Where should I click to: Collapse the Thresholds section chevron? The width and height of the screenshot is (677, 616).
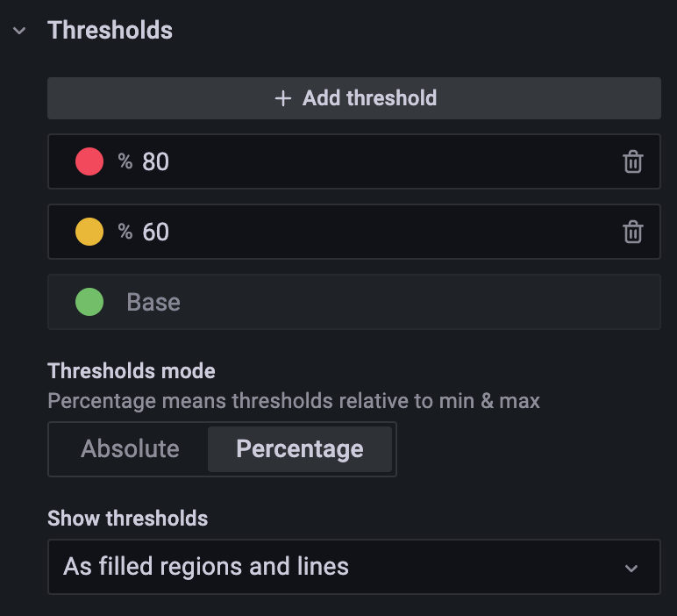tap(19, 31)
